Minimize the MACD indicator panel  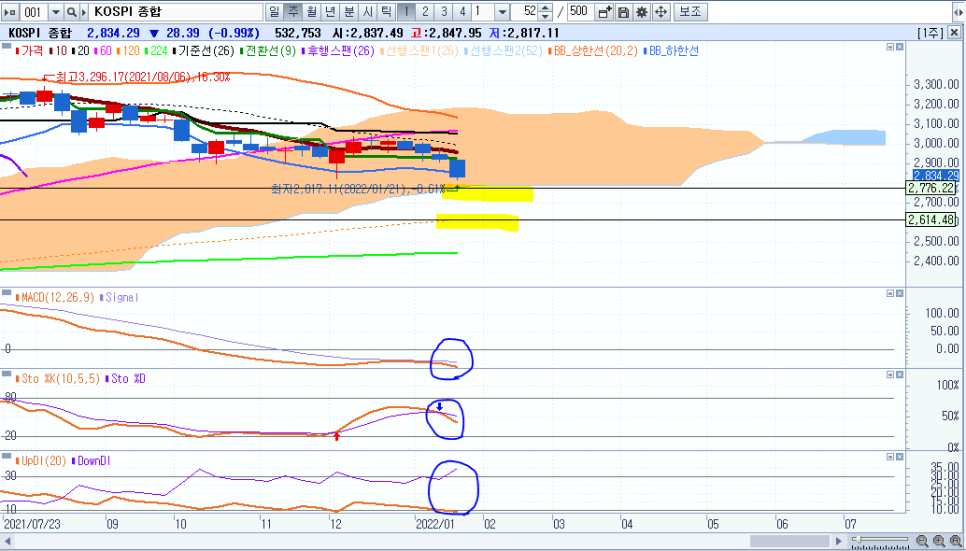point(890,293)
